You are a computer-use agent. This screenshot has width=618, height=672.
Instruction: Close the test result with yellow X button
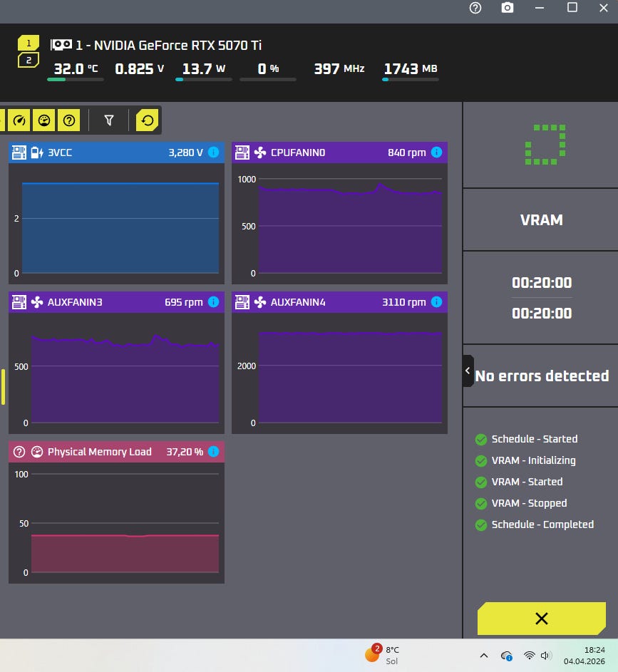542,619
